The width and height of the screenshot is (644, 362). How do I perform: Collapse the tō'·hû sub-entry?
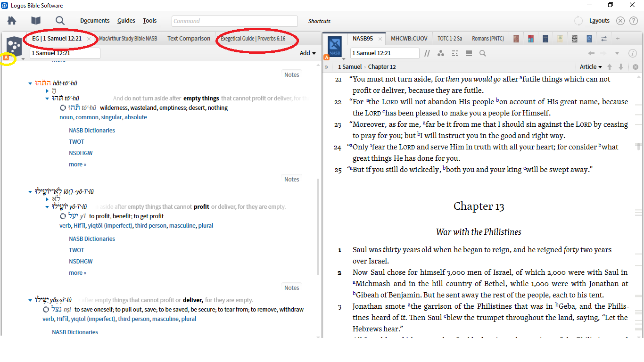48,99
